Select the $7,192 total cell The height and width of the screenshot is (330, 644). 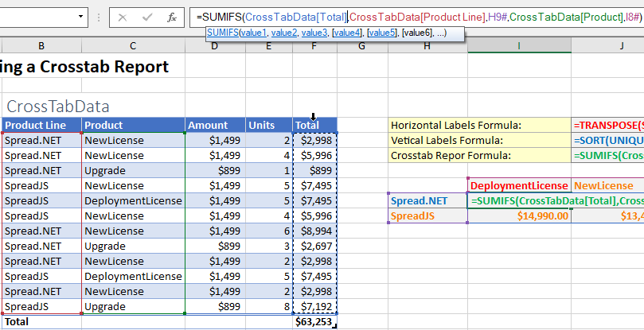314,307
